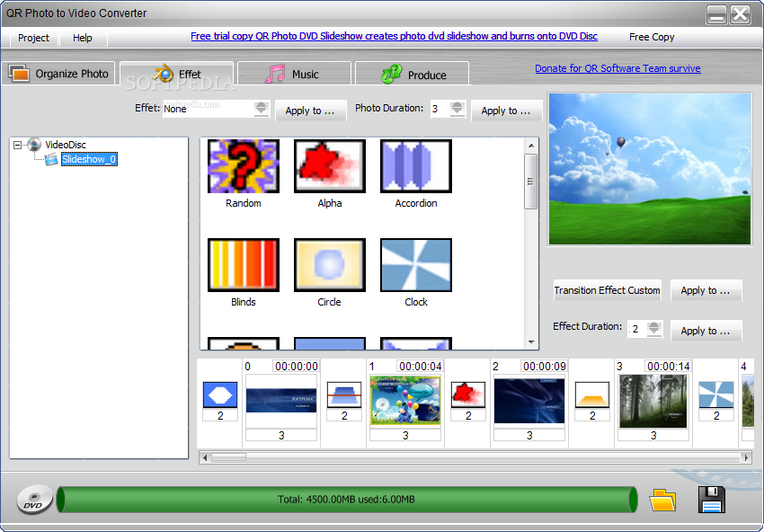Select the Random transition effect
This screenshot has height=532, width=764.
[244, 166]
